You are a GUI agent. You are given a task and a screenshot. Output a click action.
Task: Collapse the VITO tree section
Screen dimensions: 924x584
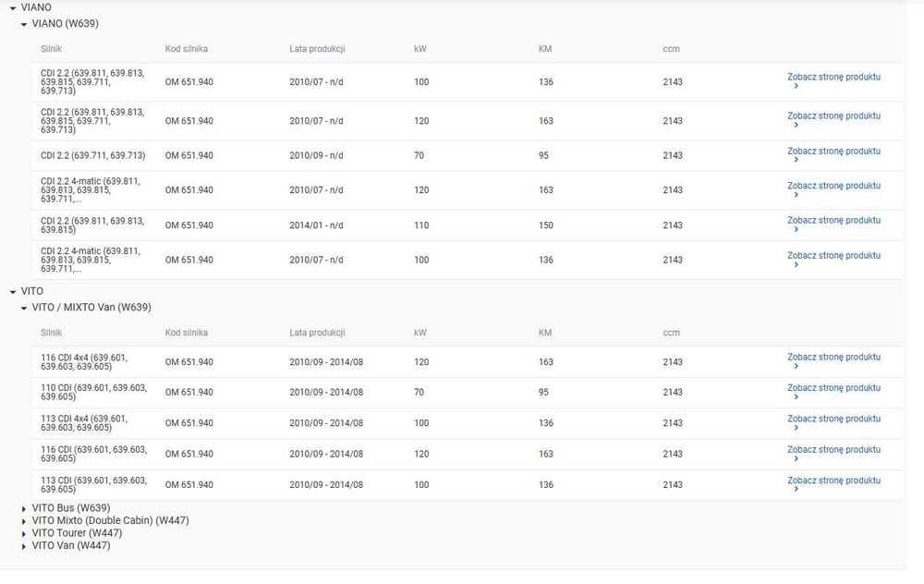[12, 292]
